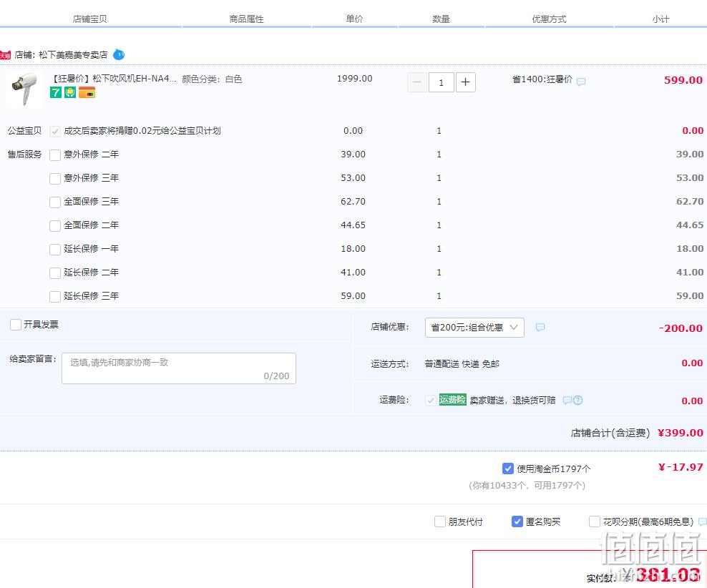Enable 花呗分期 installment checkbox
This screenshot has height=588, width=707.
point(594,521)
